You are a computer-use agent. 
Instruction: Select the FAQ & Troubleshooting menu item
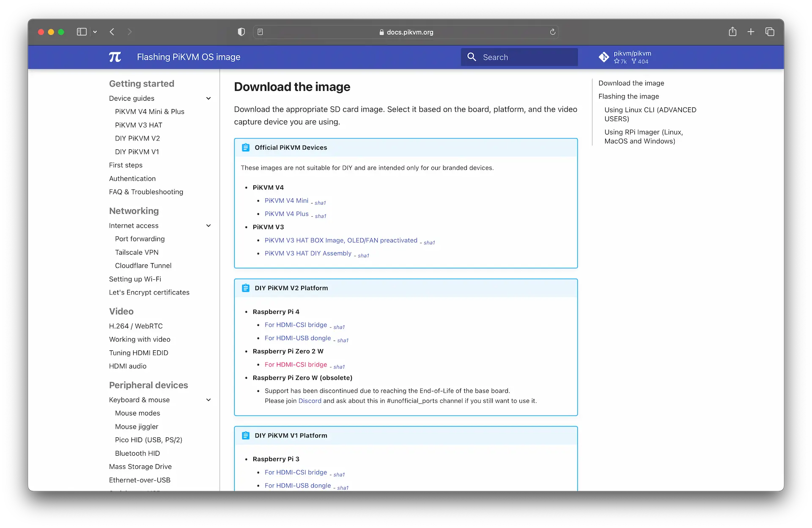pyautogui.click(x=146, y=191)
